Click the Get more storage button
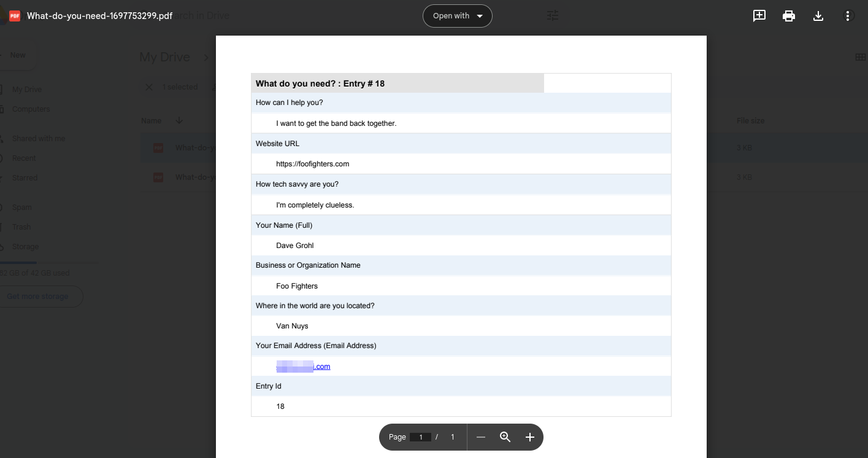The image size is (868, 458). click(37, 297)
